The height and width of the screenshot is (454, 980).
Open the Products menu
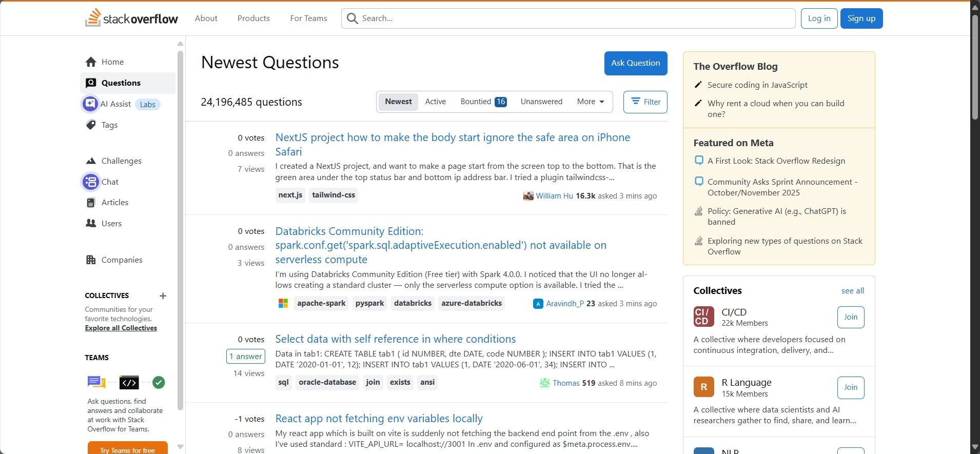[253, 18]
